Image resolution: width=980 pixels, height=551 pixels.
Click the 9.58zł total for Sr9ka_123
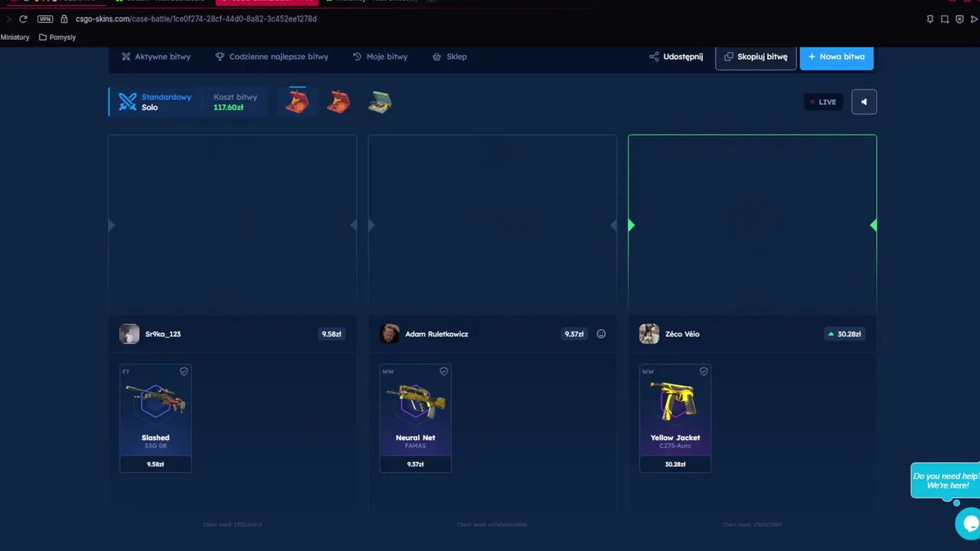(x=332, y=334)
